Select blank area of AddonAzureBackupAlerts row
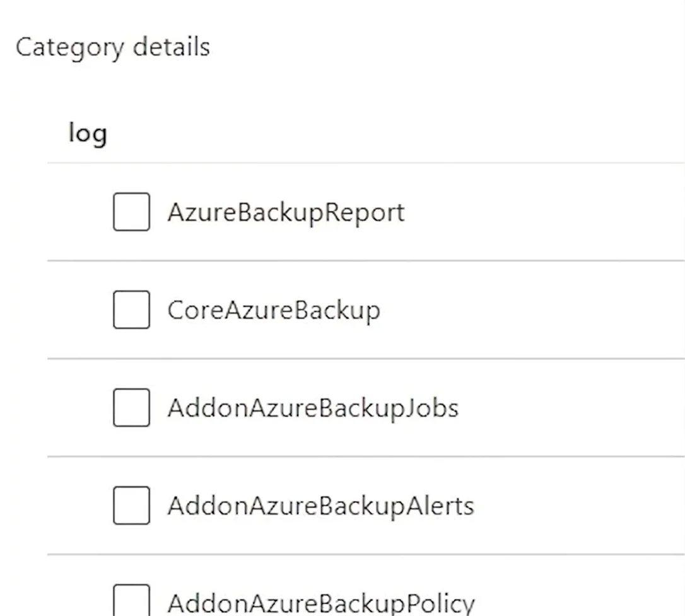The width and height of the screenshot is (685, 616). [x=577, y=506]
